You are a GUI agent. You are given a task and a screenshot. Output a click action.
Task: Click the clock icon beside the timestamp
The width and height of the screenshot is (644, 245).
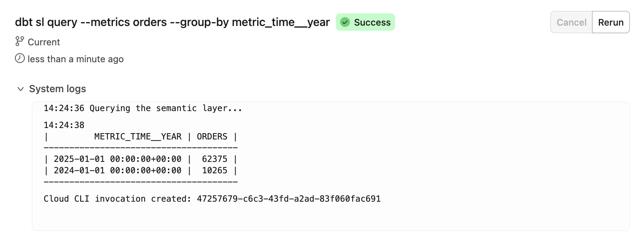click(x=19, y=58)
